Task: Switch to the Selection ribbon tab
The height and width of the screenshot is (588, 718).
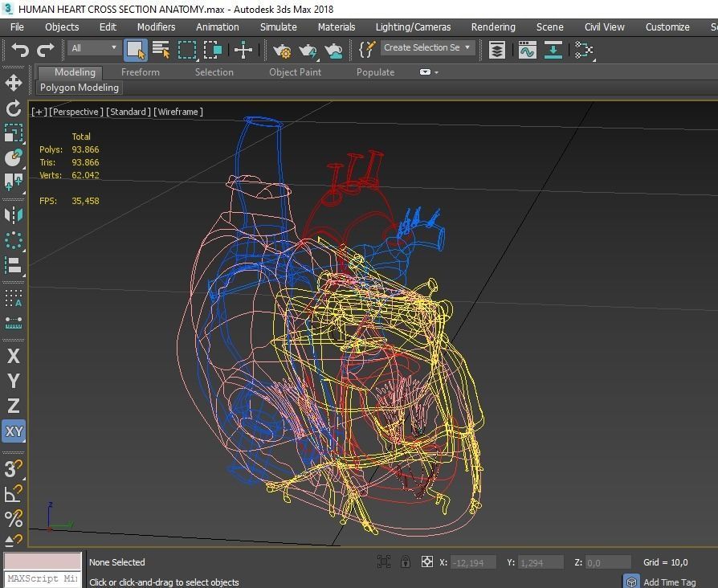Action: pyautogui.click(x=214, y=72)
